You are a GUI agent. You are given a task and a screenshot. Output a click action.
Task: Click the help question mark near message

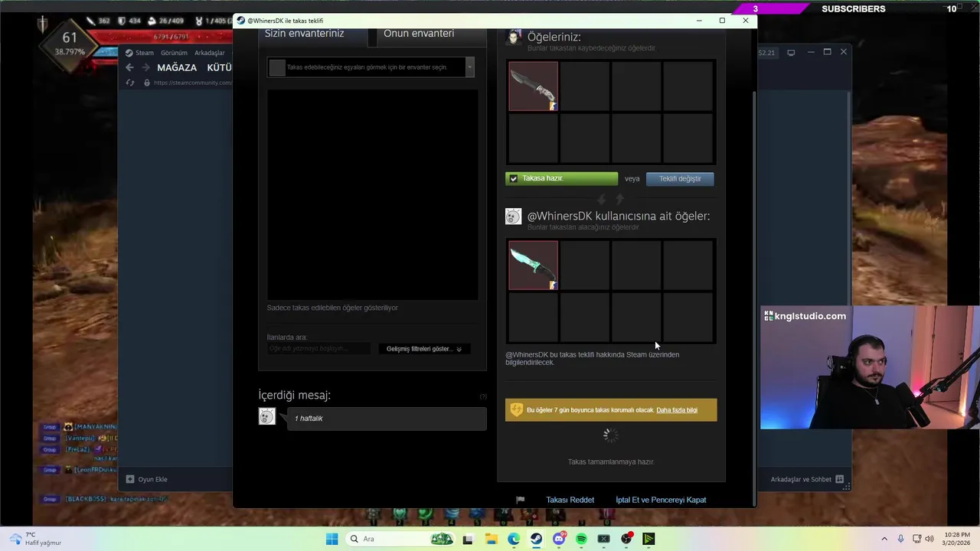(x=483, y=396)
